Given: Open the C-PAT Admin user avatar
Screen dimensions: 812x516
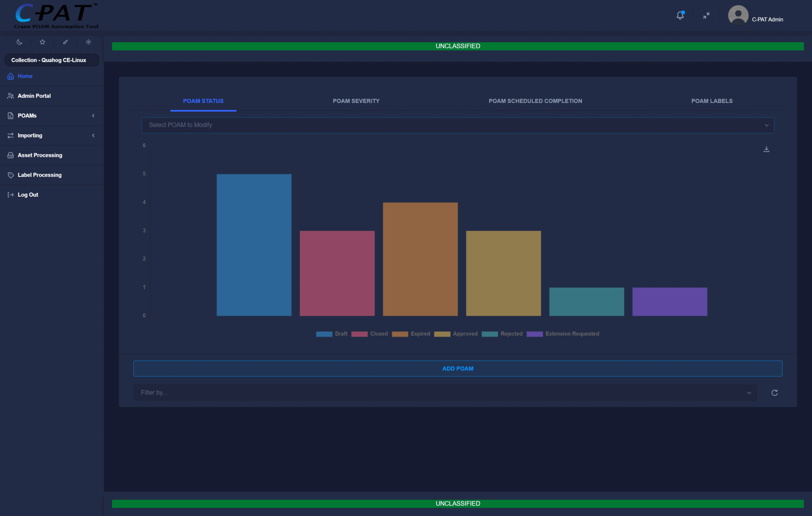Looking at the screenshot, I should click(738, 16).
